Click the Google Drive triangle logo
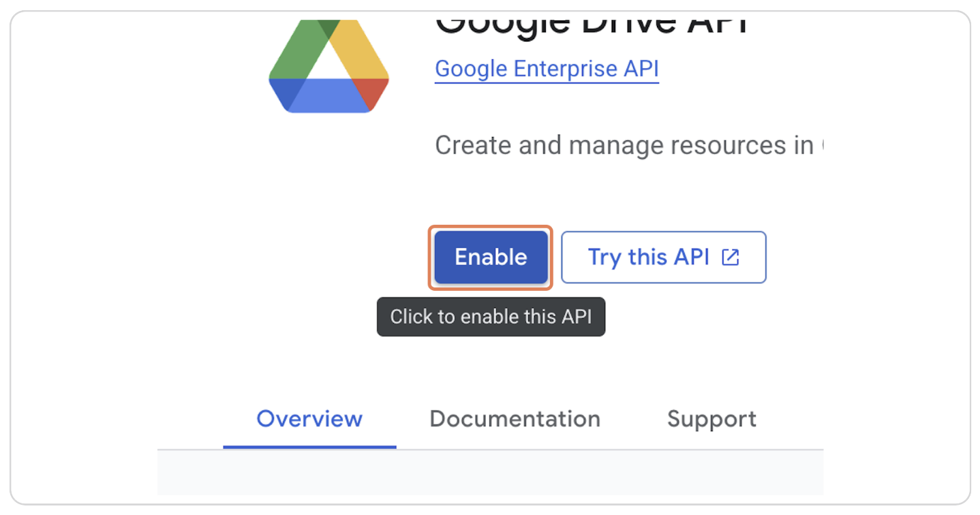 coord(328,65)
